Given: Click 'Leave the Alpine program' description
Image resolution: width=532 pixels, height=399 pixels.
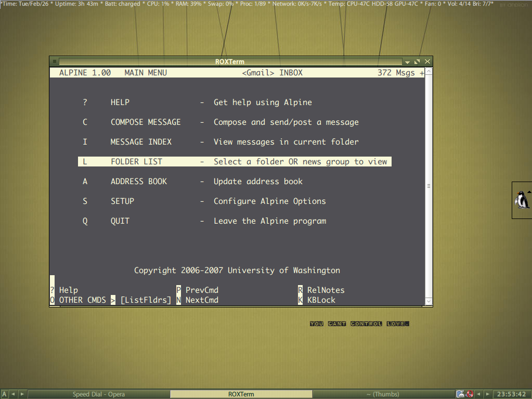Looking at the screenshot, I should 270,221.
